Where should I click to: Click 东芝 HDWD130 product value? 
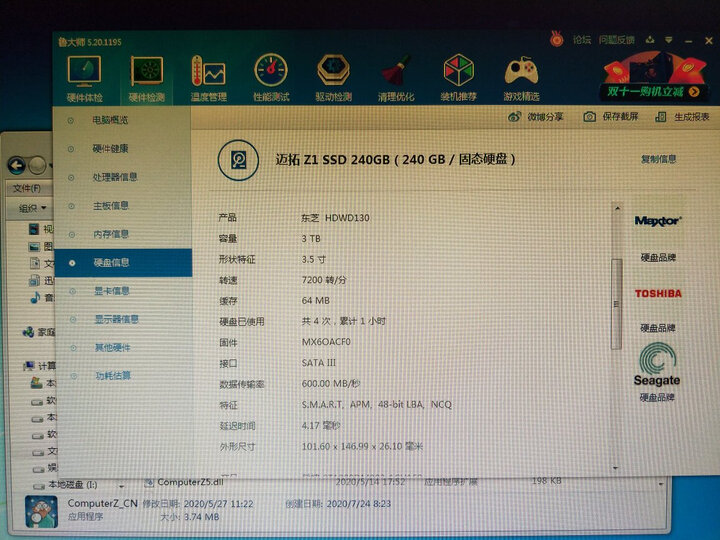tap(335, 218)
